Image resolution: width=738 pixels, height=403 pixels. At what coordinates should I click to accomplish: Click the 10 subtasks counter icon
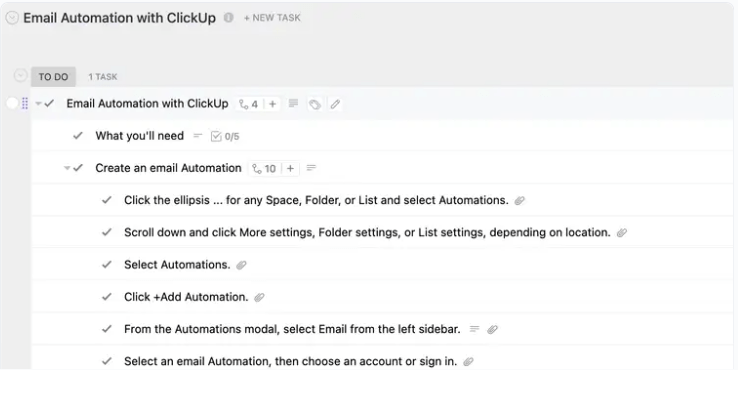[264, 169]
